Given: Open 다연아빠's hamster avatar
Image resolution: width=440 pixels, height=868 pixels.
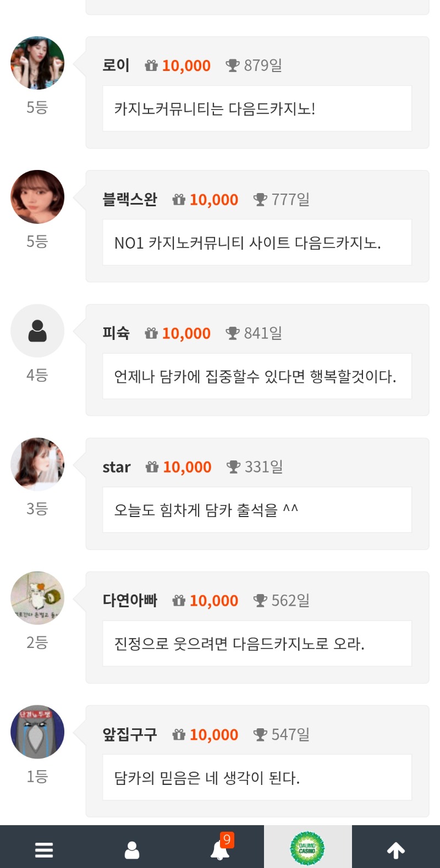Looking at the screenshot, I should click(x=37, y=598).
